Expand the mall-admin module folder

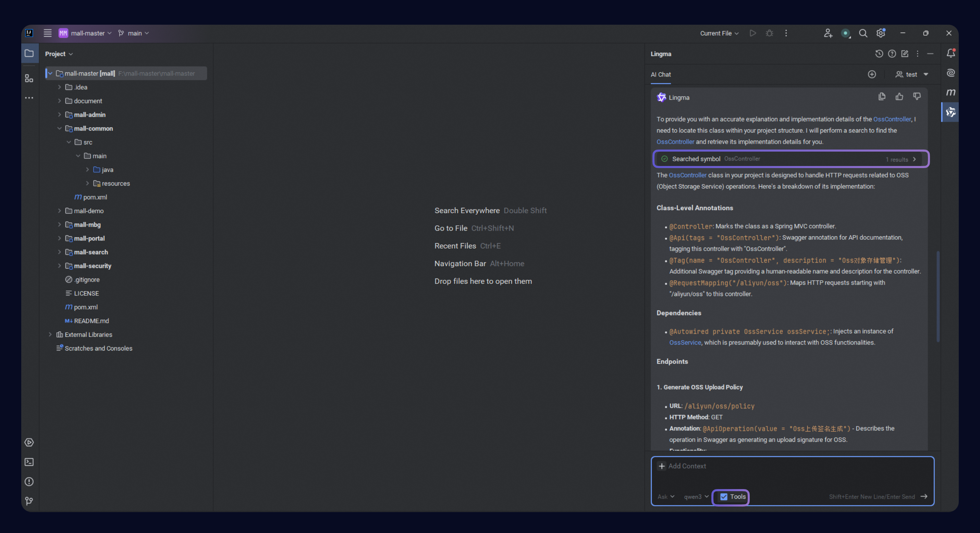point(59,115)
